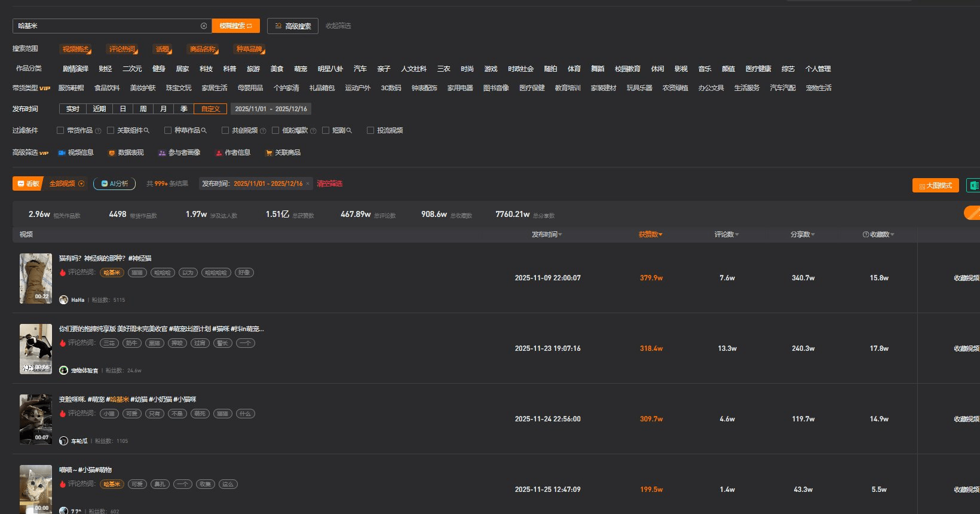Click the 清空筛选 link
This screenshot has height=514, width=980.
[329, 183]
